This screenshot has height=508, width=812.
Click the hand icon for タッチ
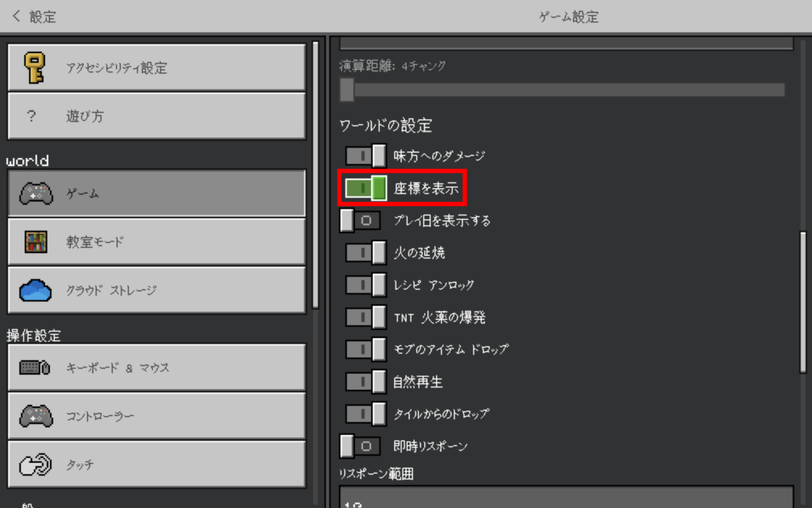36,465
